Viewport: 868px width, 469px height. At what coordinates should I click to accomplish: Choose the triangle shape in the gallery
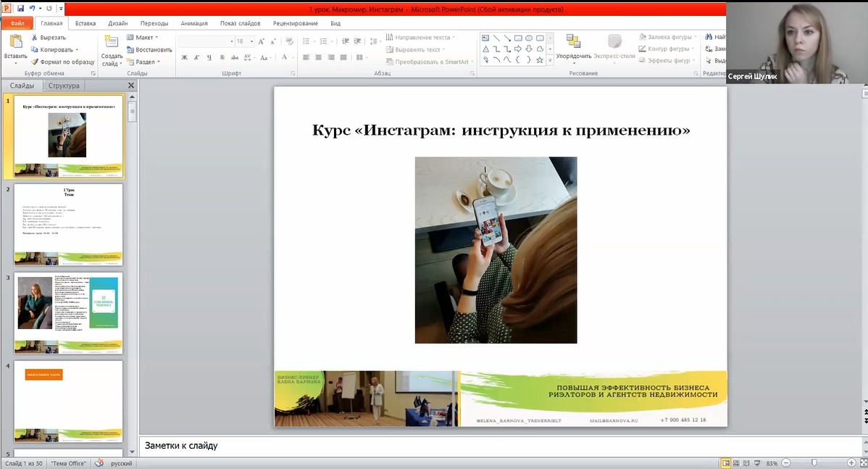(485, 49)
